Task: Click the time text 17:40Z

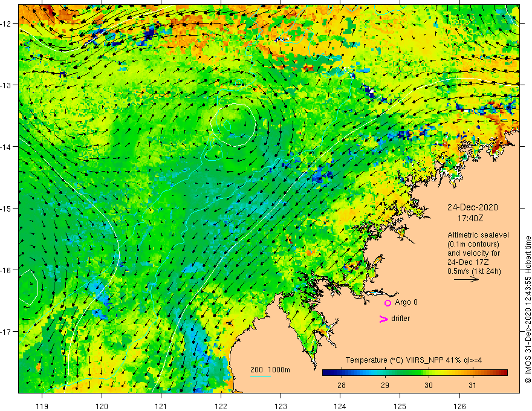Action: coord(470,218)
